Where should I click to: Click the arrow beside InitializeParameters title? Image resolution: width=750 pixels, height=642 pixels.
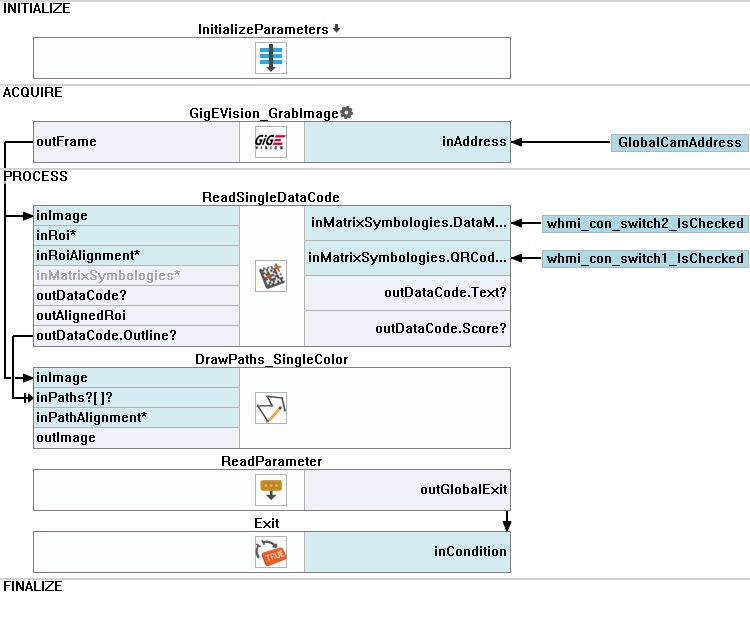coord(337,29)
